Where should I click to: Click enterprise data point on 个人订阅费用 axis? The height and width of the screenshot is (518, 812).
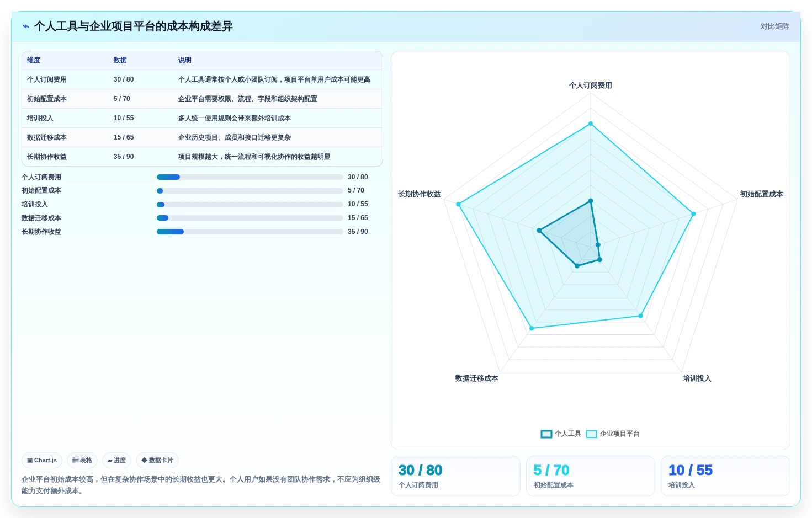pos(591,124)
